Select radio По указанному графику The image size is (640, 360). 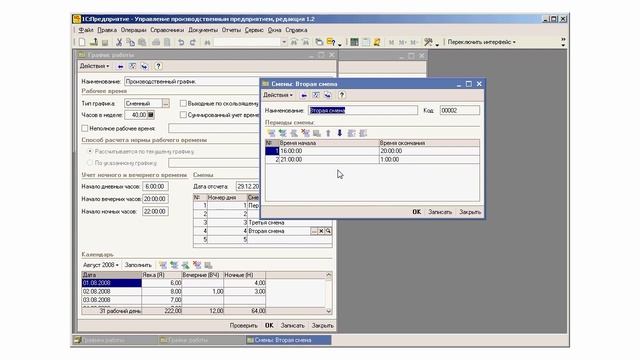[90, 163]
